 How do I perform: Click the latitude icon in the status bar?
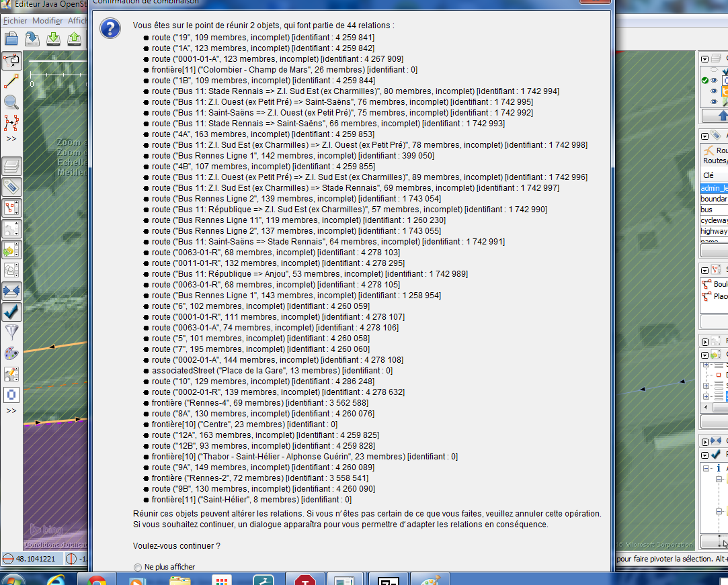(8, 559)
